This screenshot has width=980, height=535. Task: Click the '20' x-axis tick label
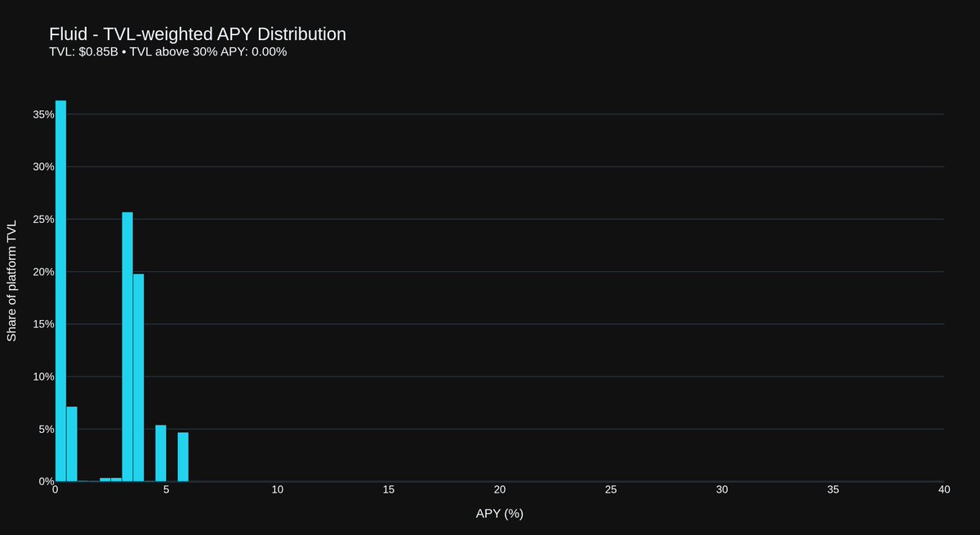pyautogui.click(x=500, y=490)
